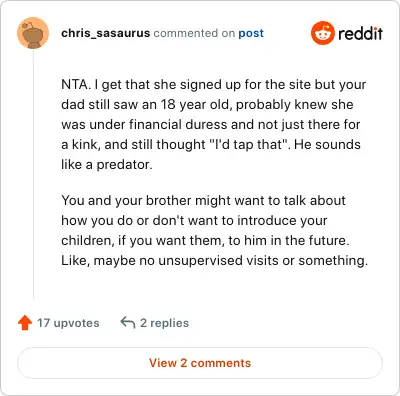
Task: Click the line starting "You and your brother"
Action: (203, 201)
